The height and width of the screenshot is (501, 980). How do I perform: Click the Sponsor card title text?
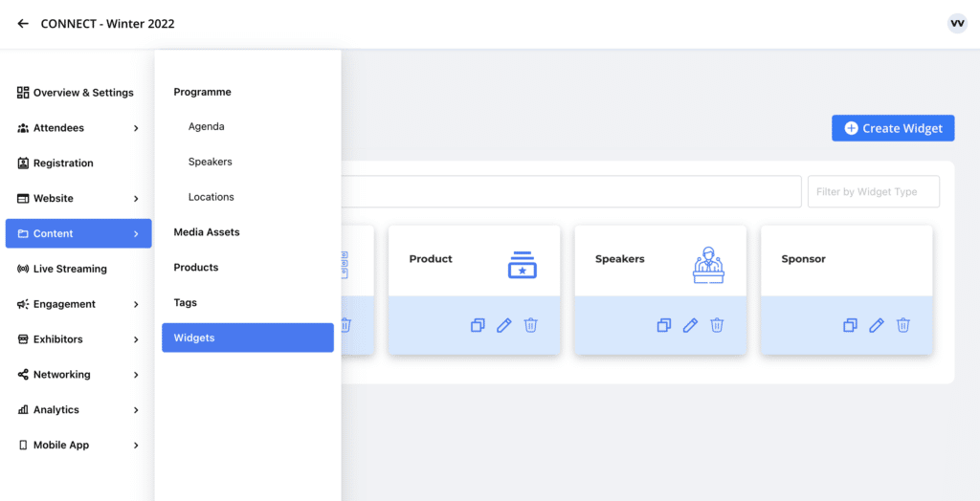click(804, 258)
